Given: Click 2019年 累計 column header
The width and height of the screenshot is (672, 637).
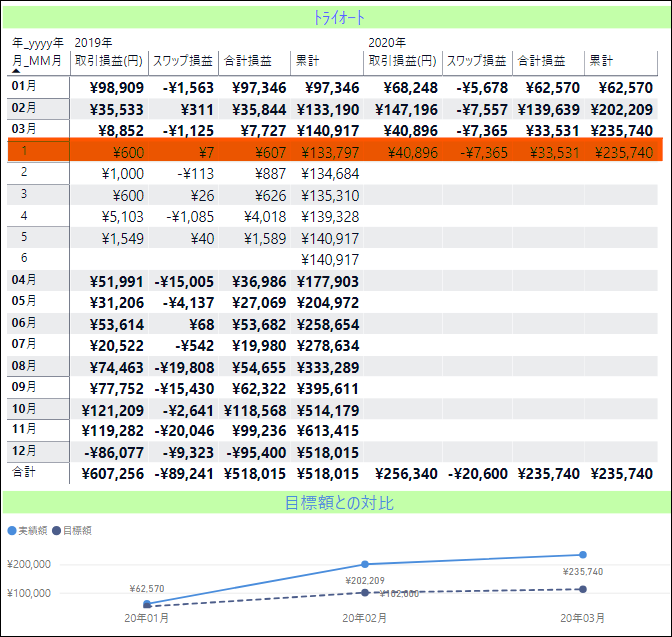Looking at the screenshot, I should (x=307, y=60).
